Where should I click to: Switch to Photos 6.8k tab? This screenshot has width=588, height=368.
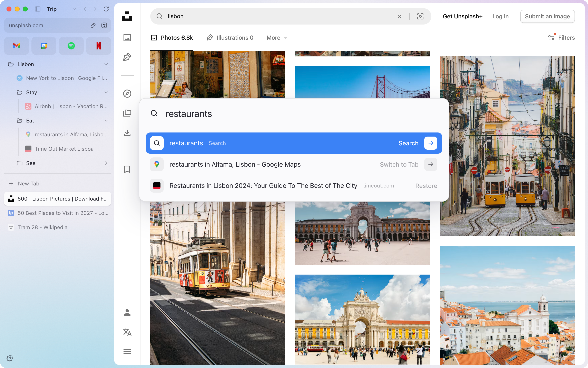172,38
